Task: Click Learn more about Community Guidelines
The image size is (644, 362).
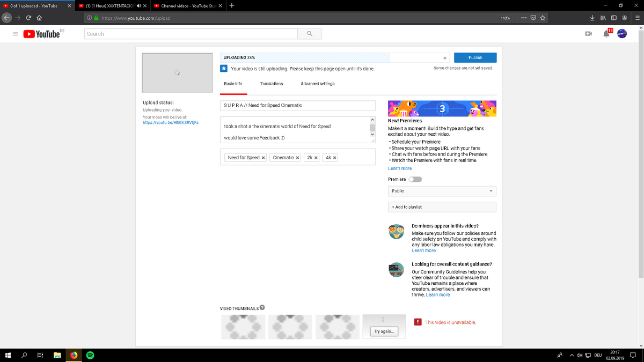Action: point(438,294)
